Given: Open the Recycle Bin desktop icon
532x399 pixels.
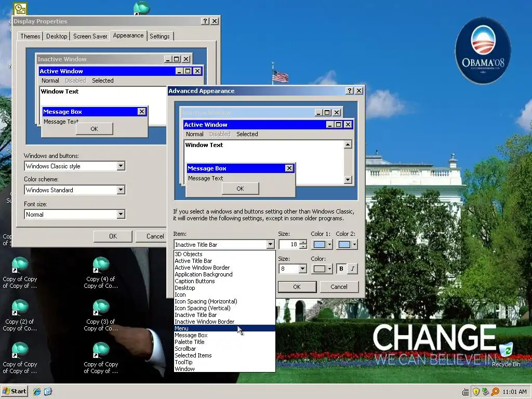Looking at the screenshot, I should [506, 354].
